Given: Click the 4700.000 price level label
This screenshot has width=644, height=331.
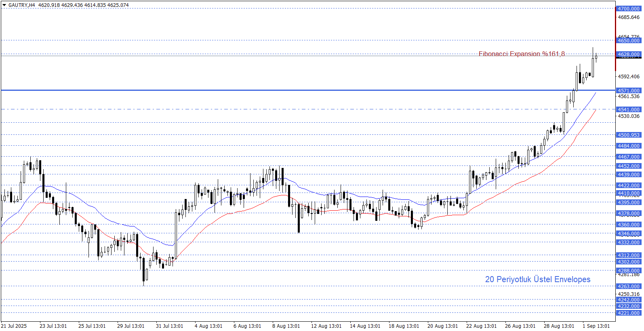Looking at the screenshot, I should pos(629,8).
